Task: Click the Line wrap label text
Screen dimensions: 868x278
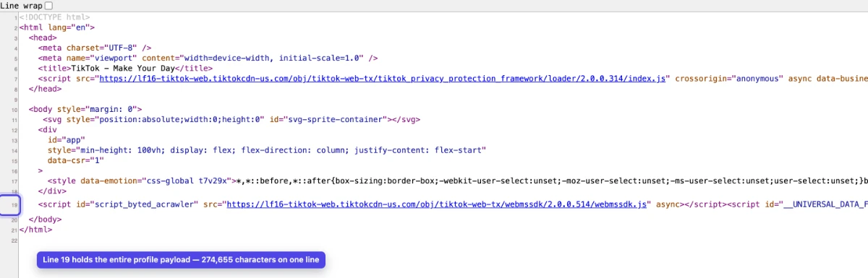Action: click(x=21, y=5)
